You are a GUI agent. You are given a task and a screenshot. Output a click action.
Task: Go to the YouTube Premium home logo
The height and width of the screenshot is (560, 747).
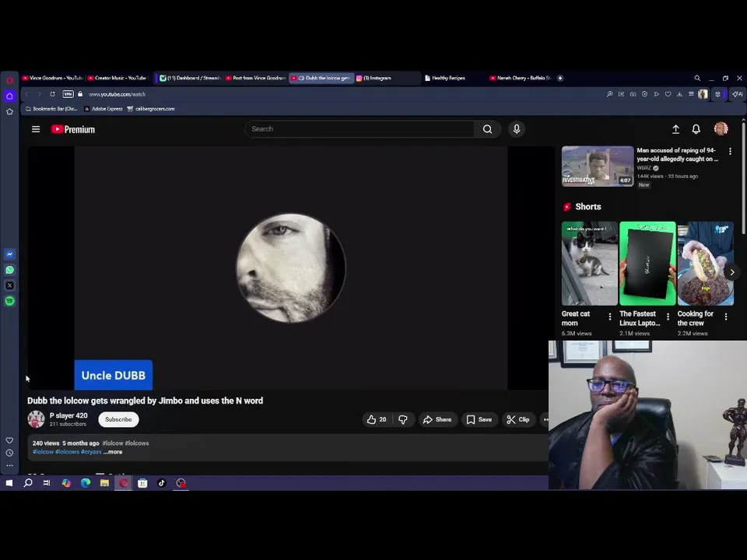pos(73,130)
